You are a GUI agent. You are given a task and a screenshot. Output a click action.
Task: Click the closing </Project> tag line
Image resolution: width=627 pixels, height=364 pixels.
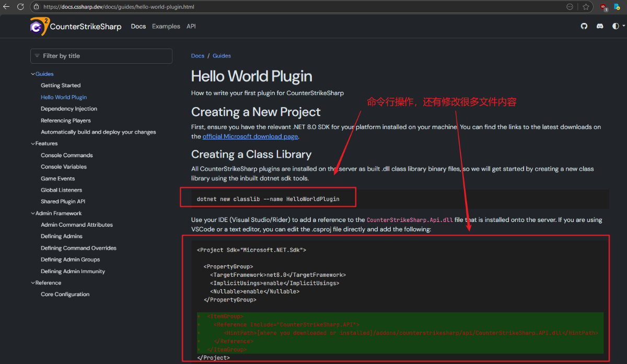tap(213, 358)
